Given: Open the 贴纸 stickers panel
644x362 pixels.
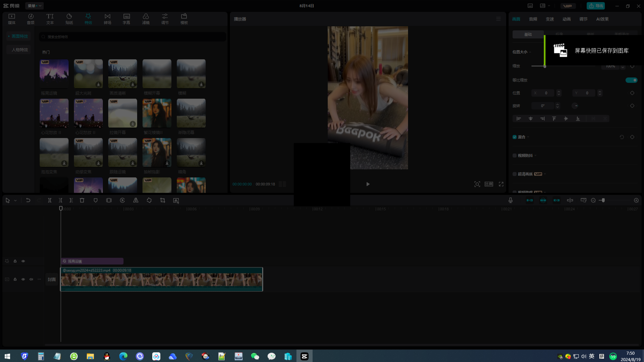Looking at the screenshot, I should [x=69, y=19].
